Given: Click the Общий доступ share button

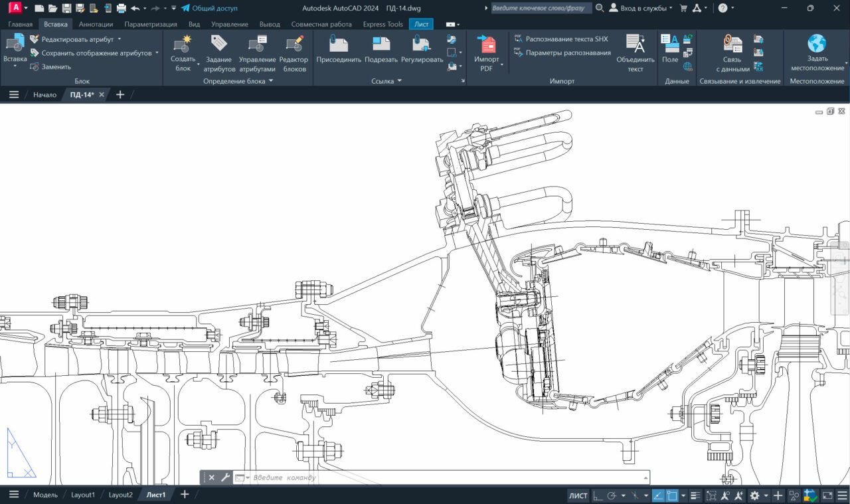Looking at the screenshot, I should [x=209, y=8].
